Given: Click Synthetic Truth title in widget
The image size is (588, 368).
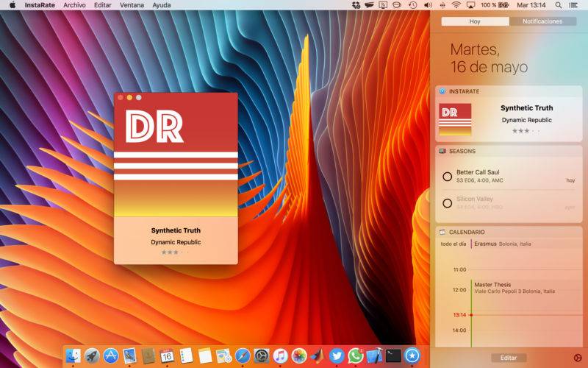Looking at the screenshot, I should [526, 108].
